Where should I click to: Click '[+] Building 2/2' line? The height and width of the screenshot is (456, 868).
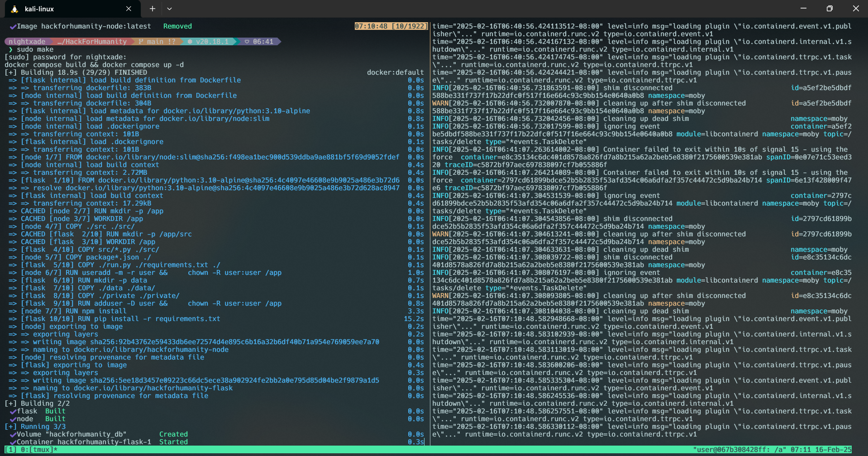(37, 403)
